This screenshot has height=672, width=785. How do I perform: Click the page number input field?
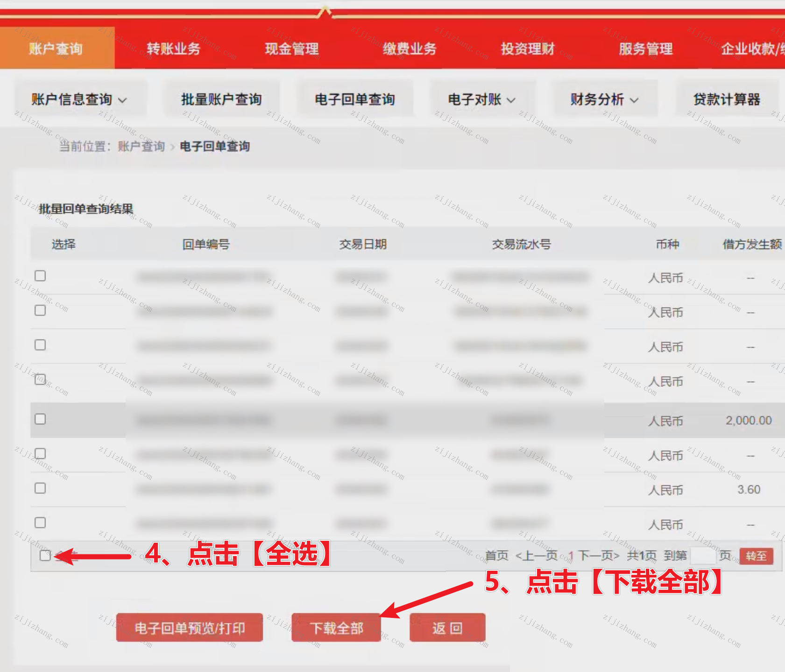click(x=703, y=556)
